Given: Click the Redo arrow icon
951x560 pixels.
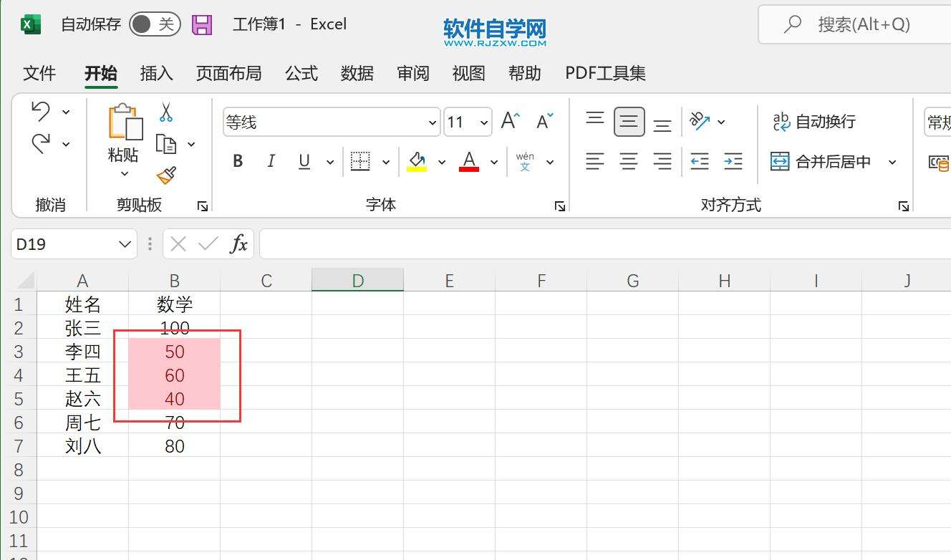Looking at the screenshot, I should pos(41,143).
